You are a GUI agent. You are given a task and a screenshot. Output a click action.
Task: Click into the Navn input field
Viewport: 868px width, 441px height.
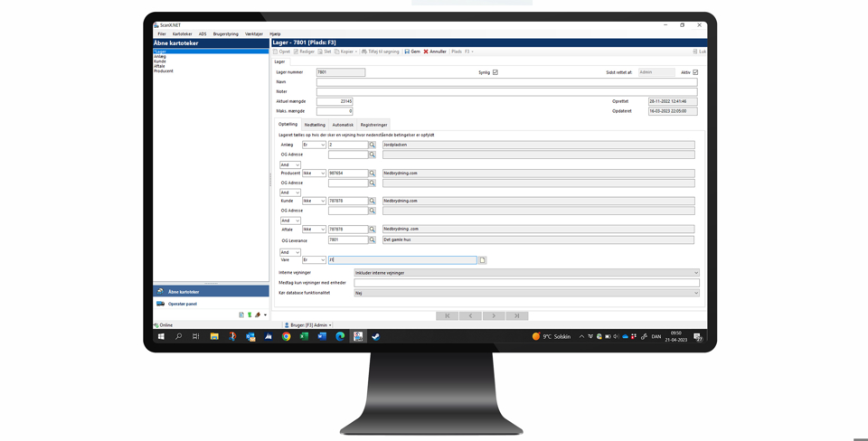(x=506, y=82)
